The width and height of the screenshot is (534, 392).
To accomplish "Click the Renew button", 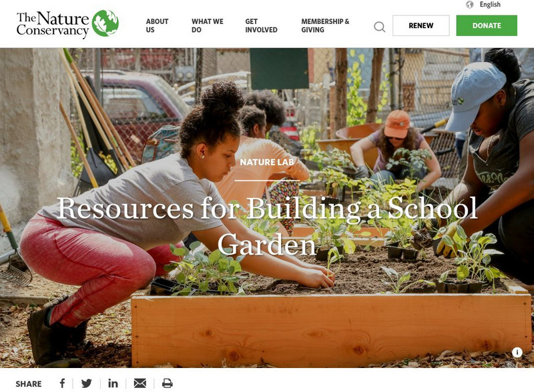I will pyautogui.click(x=421, y=25).
